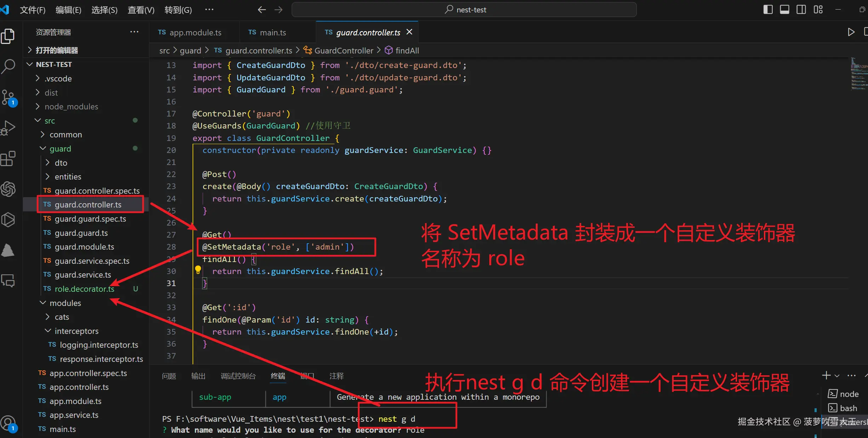This screenshot has height=438, width=868.
Task: Toggle the primary sidebar visibility
Action: pos(767,10)
